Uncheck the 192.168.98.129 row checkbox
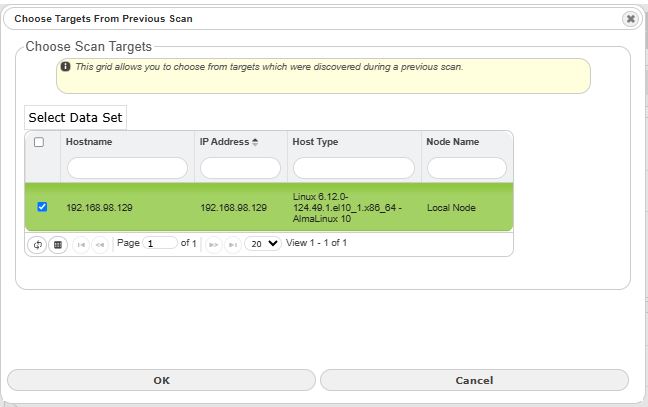The image size is (648, 407). (42, 207)
